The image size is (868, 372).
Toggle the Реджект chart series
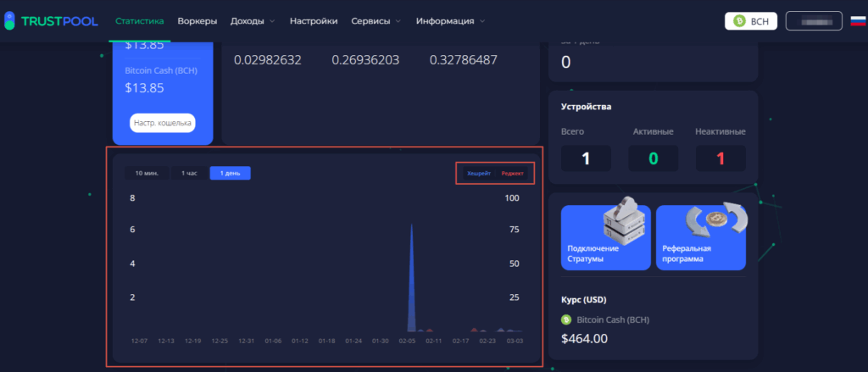(512, 174)
